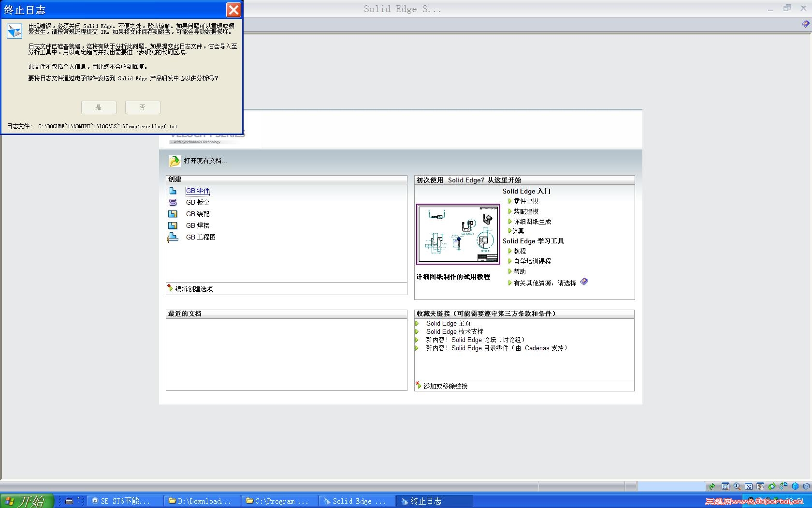Click the arrow next to 零件建模
This screenshot has height=508, width=812.
point(509,201)
